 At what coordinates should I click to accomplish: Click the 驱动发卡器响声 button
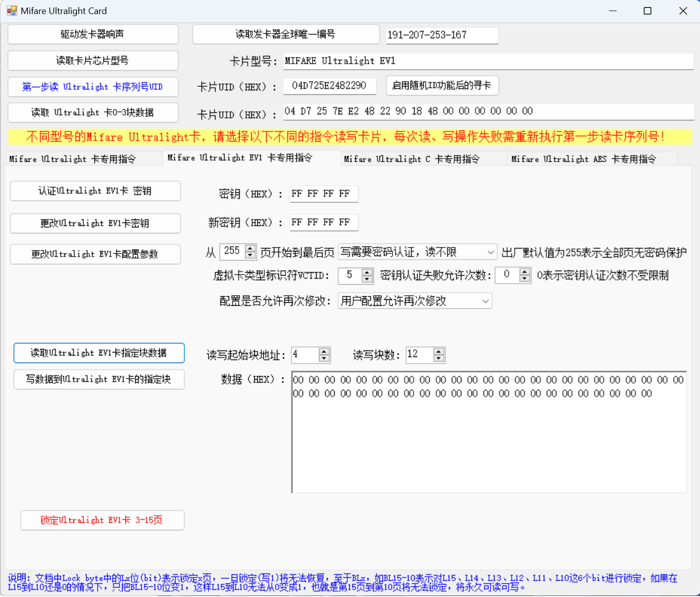[93, 35]
